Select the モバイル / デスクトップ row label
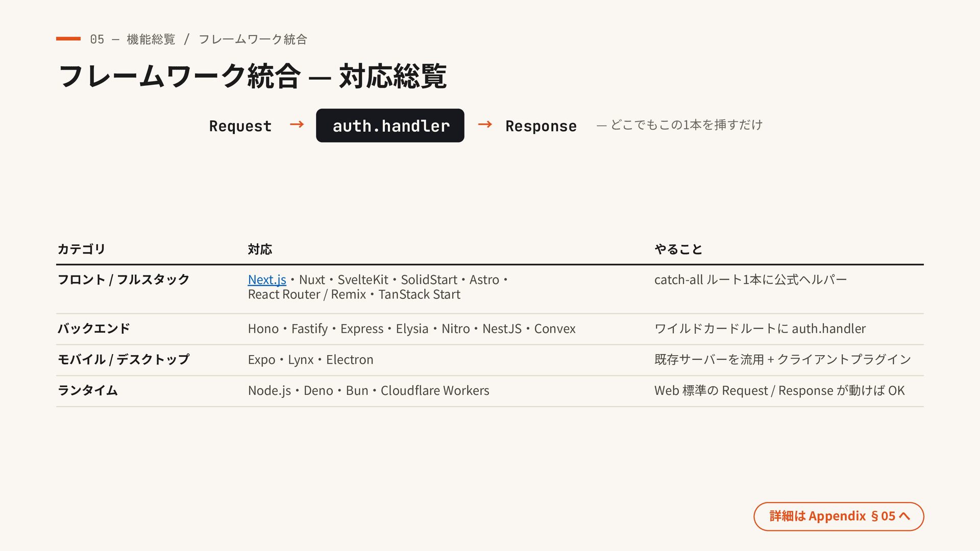Image resolution: width=980 pixels, height=551 pixels. (124, 360)
